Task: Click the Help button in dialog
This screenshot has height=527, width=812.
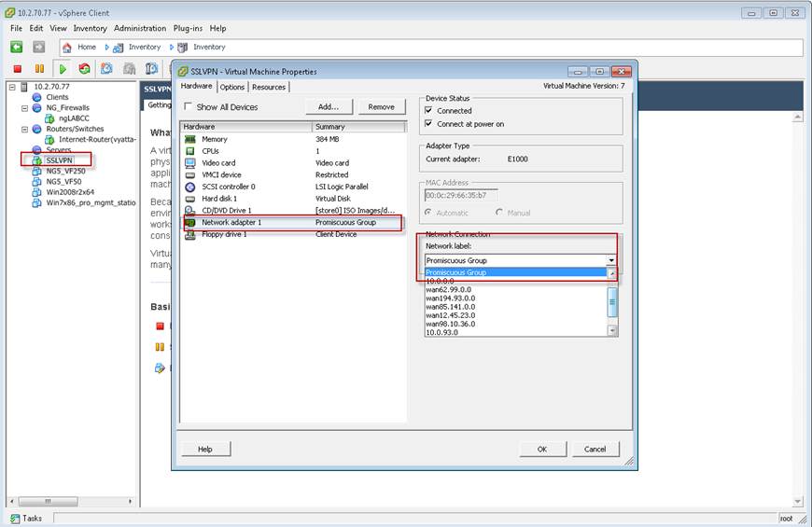Action: coord(205,450)
